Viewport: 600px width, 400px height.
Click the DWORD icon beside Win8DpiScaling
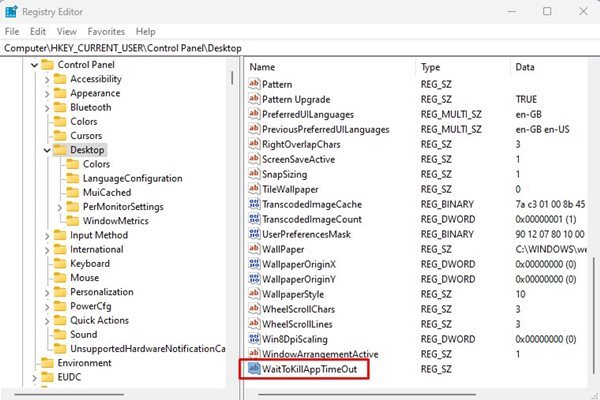(254, 339)
